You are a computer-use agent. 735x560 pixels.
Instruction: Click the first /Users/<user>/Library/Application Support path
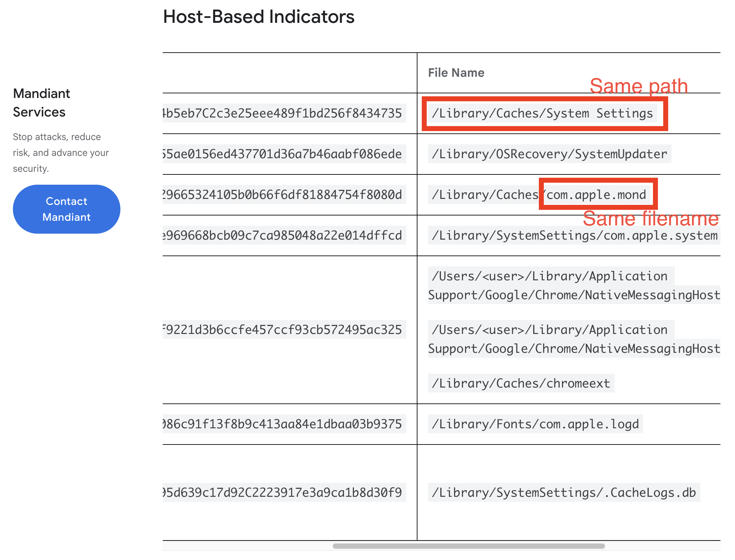tap(550, 276)
